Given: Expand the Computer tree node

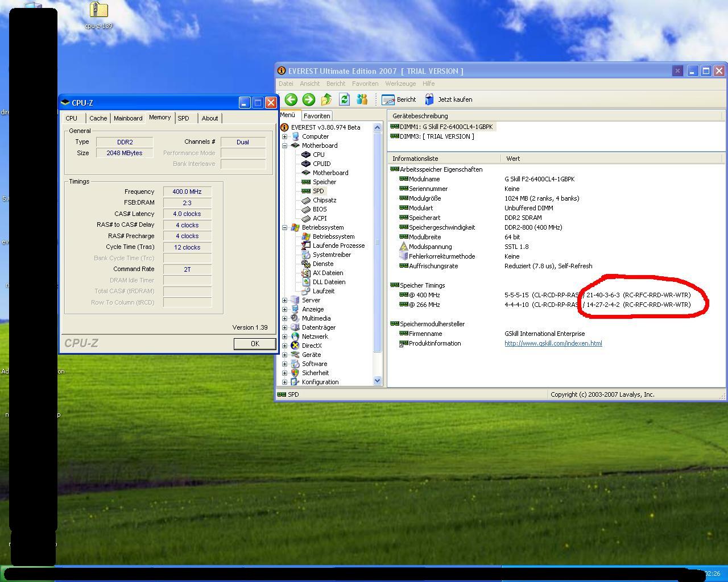Looking at the screenshot, I should (284, 136).
